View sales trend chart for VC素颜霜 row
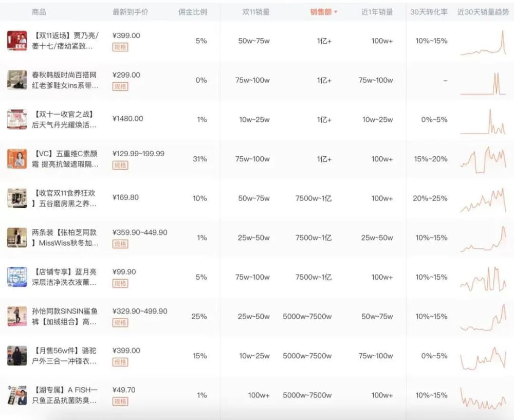The width and height of the screenshot is (514, 420). 483,160
